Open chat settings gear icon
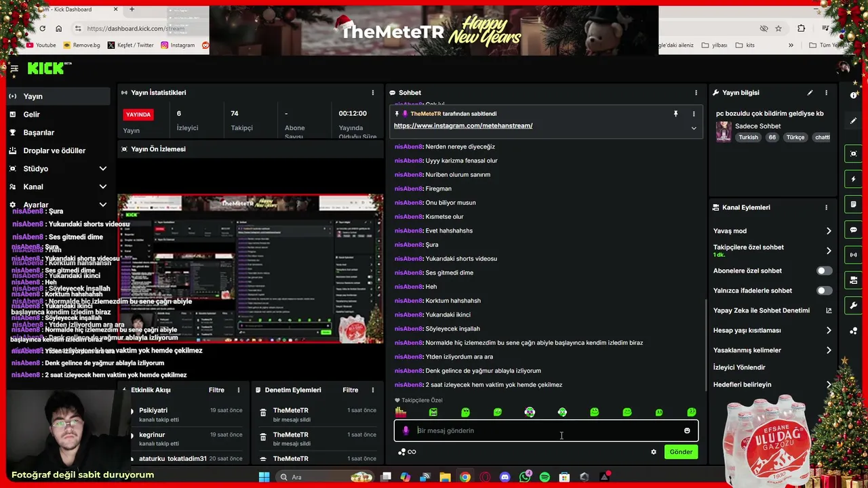 pyautogui.click(x=654, y=452)
